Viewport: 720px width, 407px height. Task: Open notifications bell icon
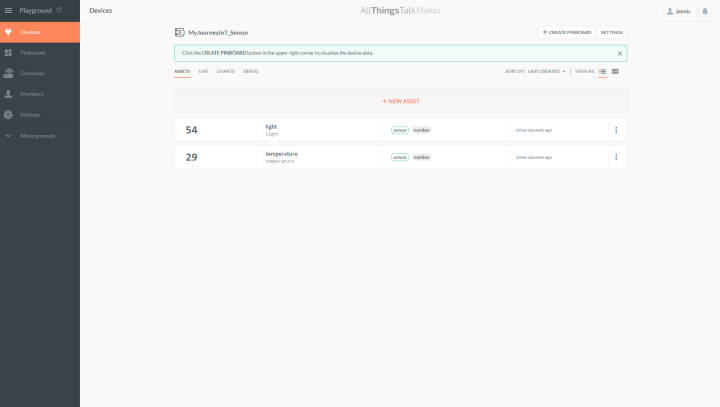click(x=705, y=11)
